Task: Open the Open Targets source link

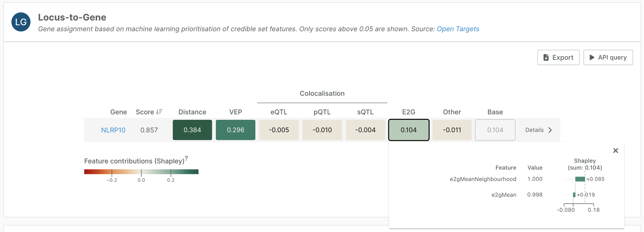Action: 458,29
